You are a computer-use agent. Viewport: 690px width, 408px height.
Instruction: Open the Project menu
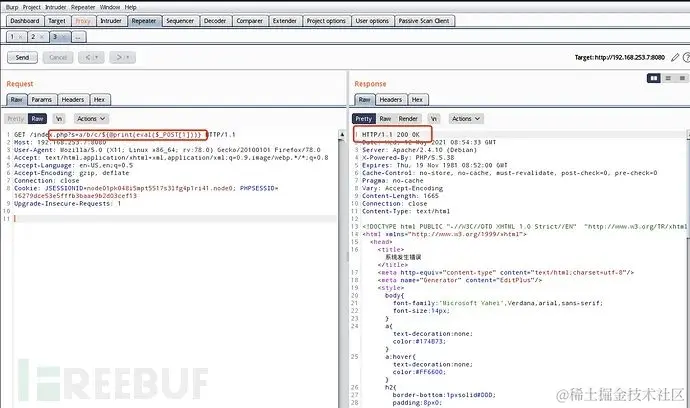(x=32, y=7)
